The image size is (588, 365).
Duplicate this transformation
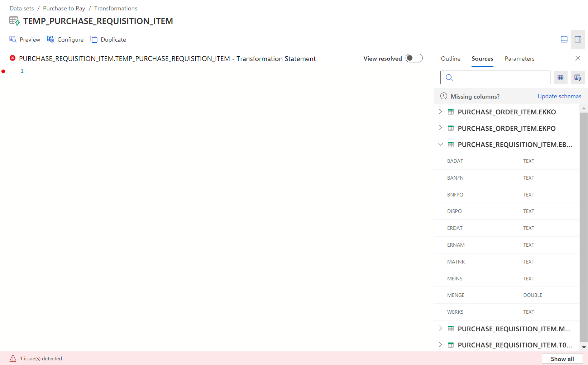tap(108, 39)
